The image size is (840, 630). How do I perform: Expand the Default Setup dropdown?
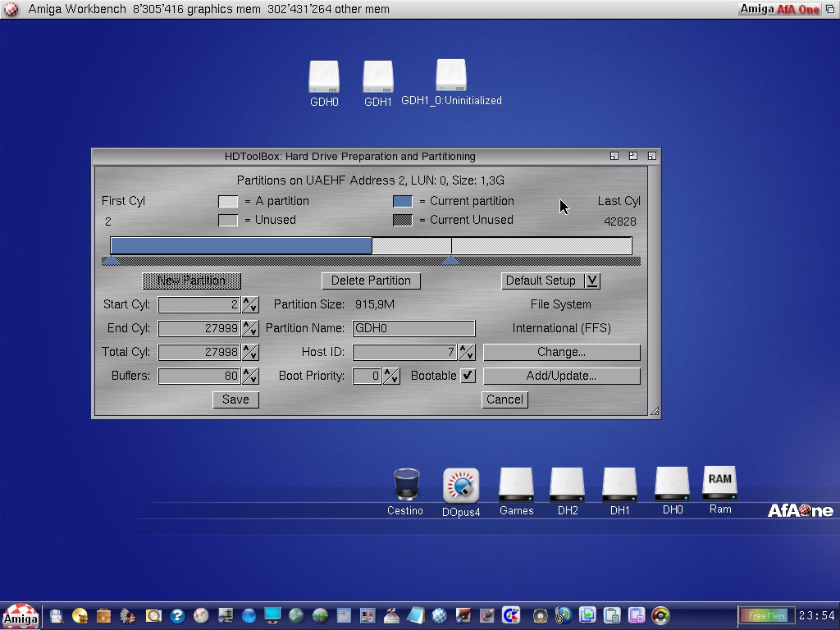point(591,281)
